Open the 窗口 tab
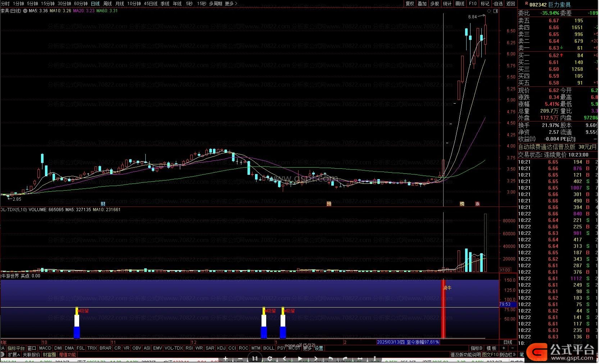This screenshot has width=600, height=364. 32,348
